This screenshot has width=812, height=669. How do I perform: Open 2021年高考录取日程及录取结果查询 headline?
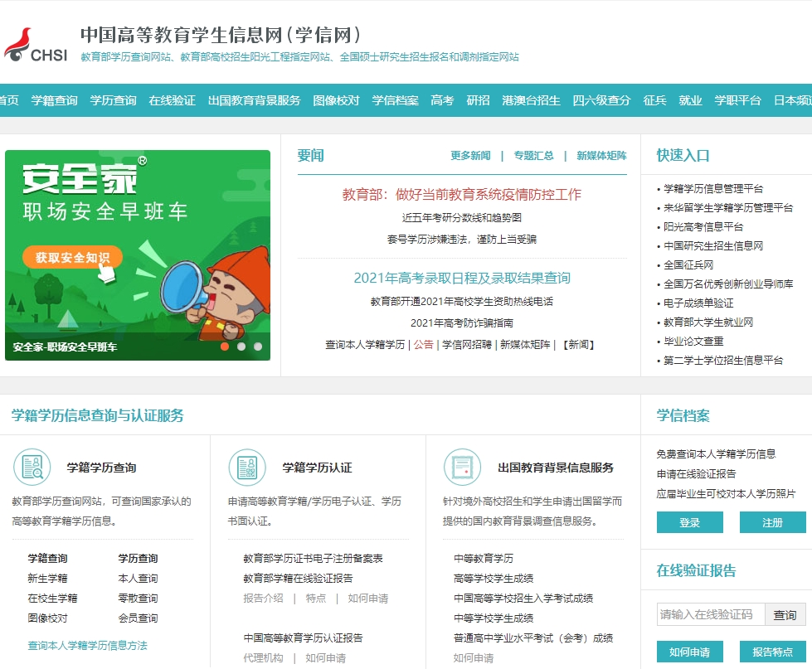(462, 278)
